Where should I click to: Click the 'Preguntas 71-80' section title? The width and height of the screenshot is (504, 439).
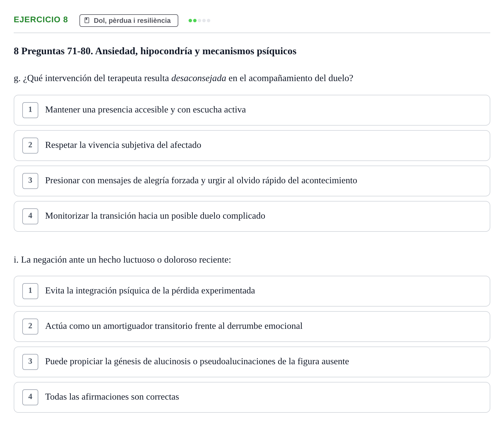[x=155, y=51]
